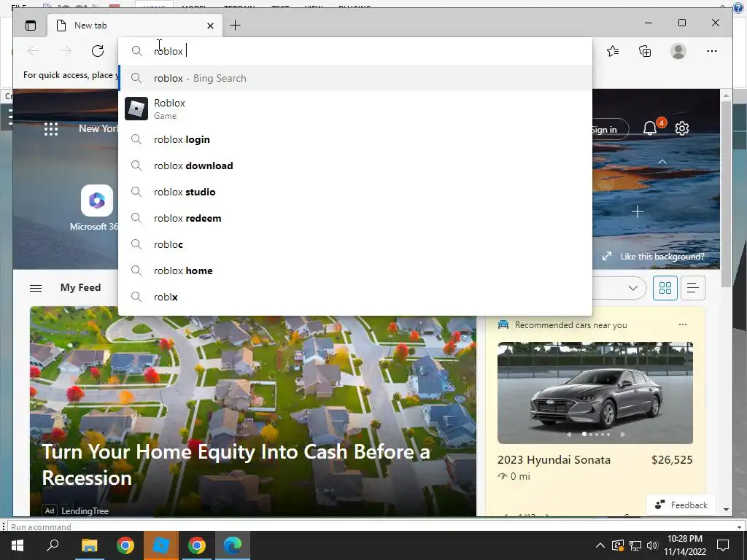Click in the address bar search field

coord(355,51)
